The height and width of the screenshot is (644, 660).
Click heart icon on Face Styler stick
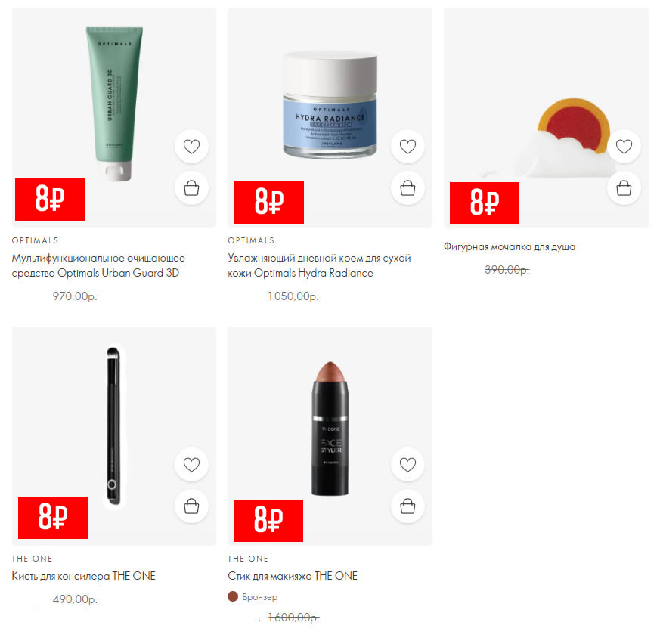(407, 465)
